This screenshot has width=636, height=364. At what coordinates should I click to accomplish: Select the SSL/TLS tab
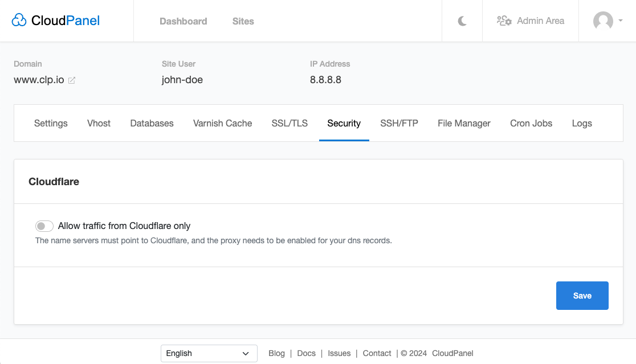tap(290, 123)
